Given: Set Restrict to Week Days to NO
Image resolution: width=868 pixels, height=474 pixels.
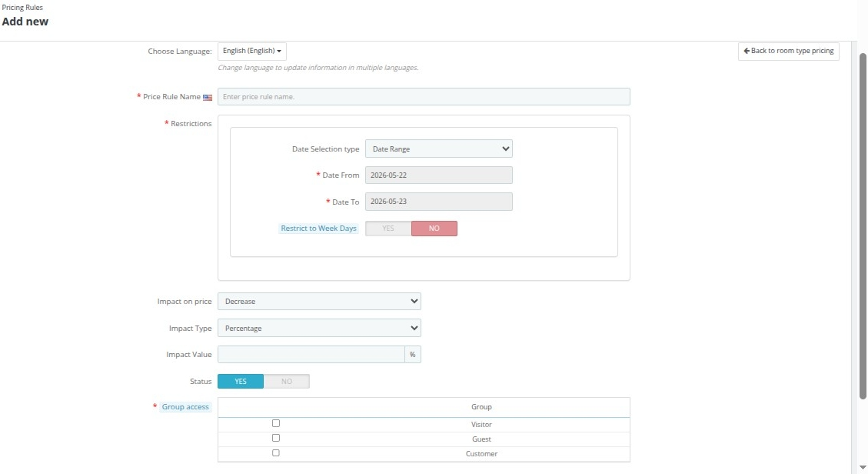Looking at the screenshot, I should [x=434, y=229].
